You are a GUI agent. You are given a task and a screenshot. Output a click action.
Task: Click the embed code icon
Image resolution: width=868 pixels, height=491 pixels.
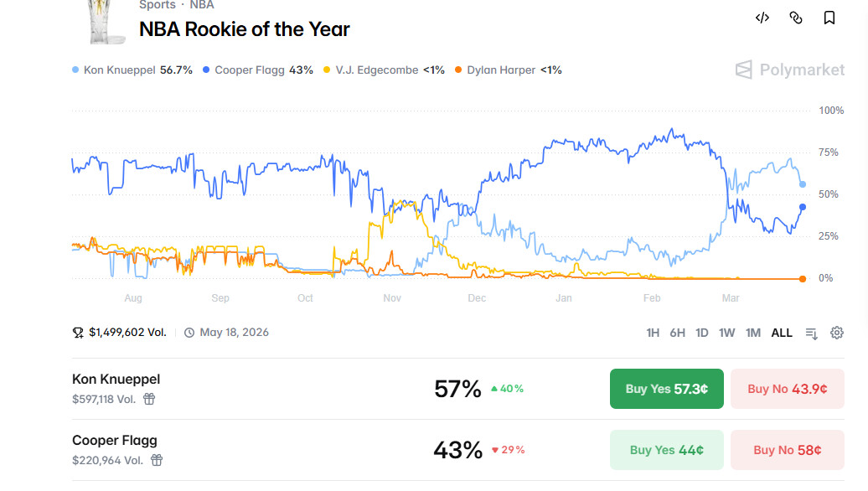762,18
